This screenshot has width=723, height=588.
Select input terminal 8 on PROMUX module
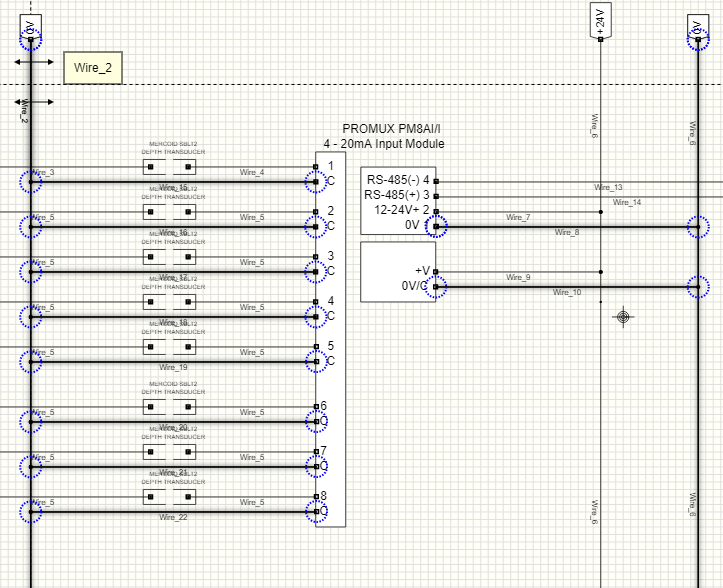[316, 497]
